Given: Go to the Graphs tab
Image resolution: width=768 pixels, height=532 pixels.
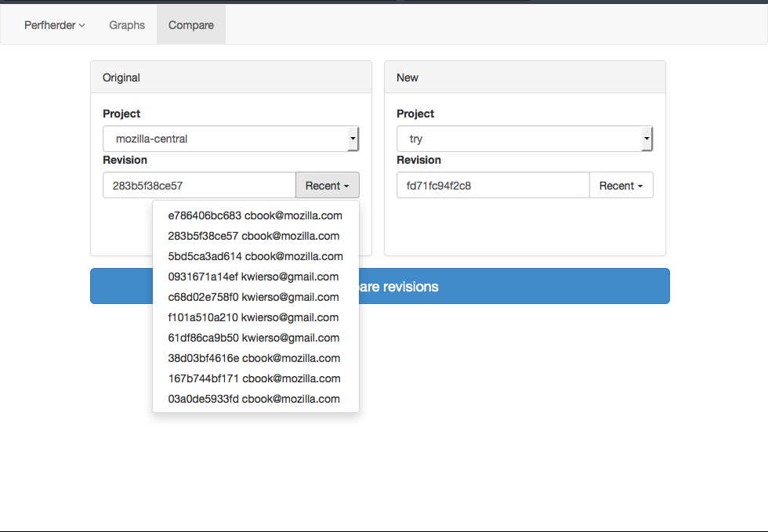Looking at the screenshot, I should tap(127, 25).
